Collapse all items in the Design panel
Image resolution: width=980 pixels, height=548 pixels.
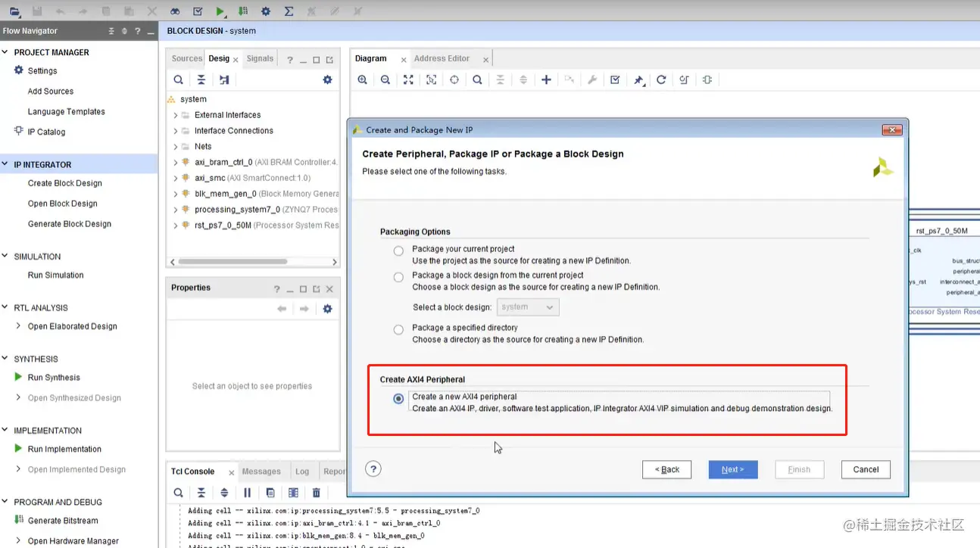201,79
